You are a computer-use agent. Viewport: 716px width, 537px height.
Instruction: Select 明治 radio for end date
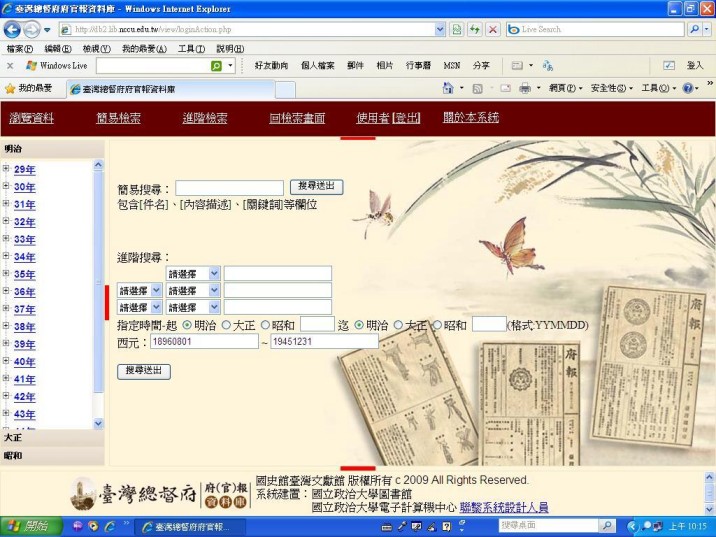tap(359, 325)
